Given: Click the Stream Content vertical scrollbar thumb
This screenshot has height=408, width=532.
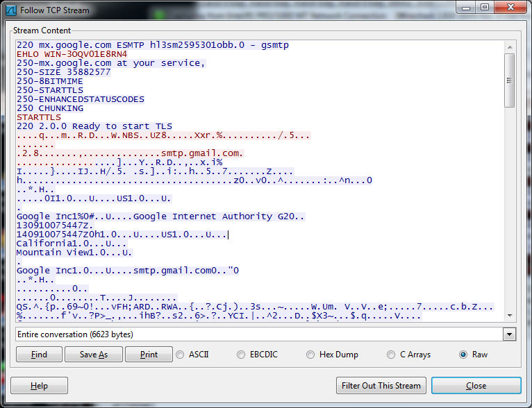Looking at the screenshot, I should coord(510,80).
